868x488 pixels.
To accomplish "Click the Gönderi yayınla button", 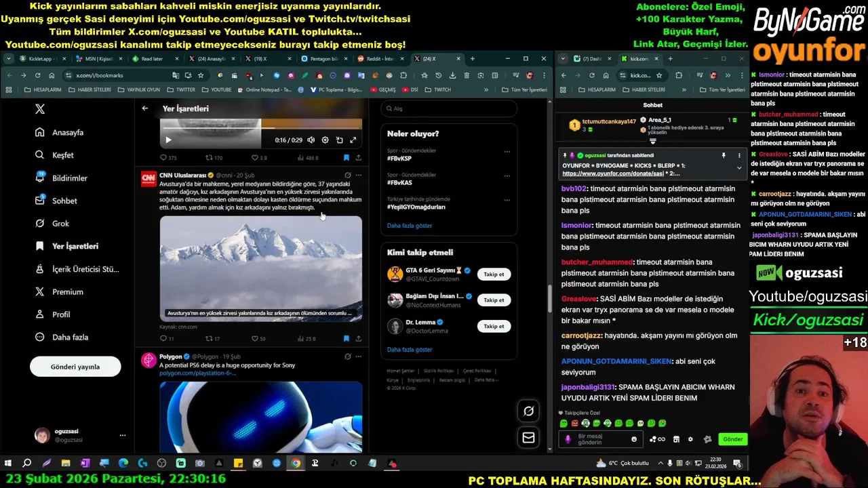I will tap(75, 367).
